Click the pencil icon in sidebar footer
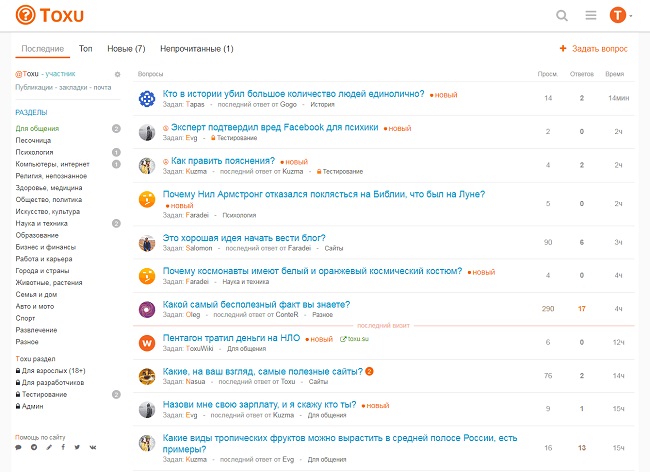This screenshot has width=650, height=472. (x=48, y=447)
